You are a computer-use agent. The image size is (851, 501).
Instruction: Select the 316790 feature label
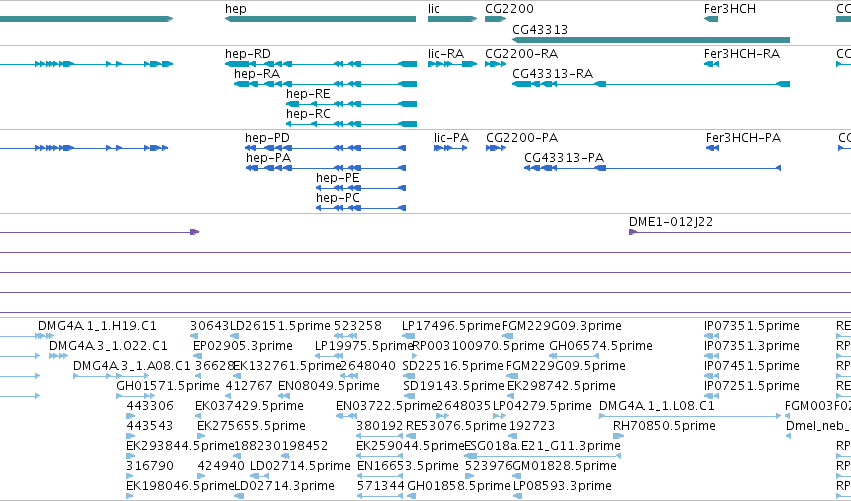150,466
